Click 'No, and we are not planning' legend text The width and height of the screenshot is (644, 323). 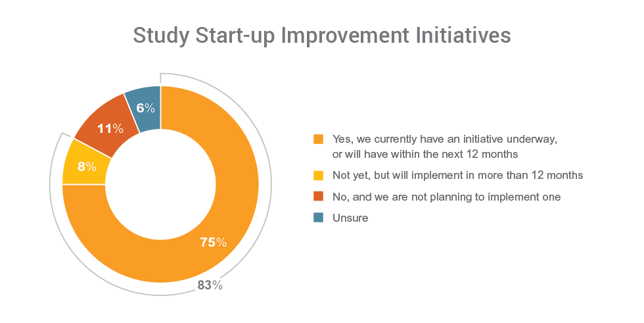446,197
